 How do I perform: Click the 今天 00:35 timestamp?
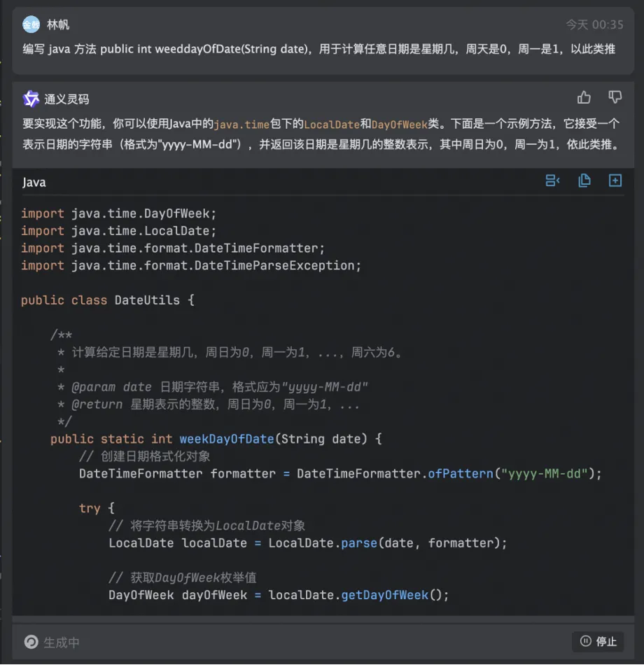[x=594, y=25]
